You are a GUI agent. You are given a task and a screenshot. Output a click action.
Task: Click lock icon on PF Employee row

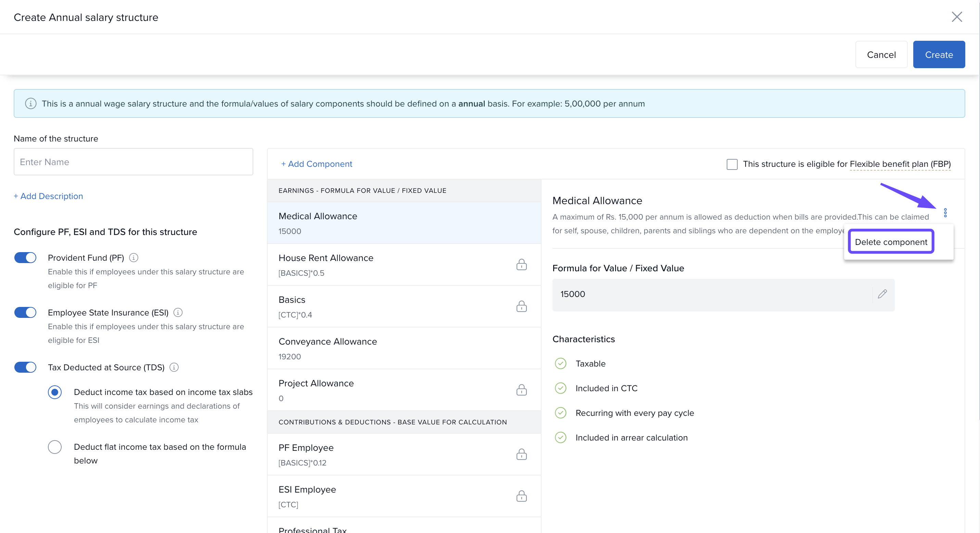point(521,454)
